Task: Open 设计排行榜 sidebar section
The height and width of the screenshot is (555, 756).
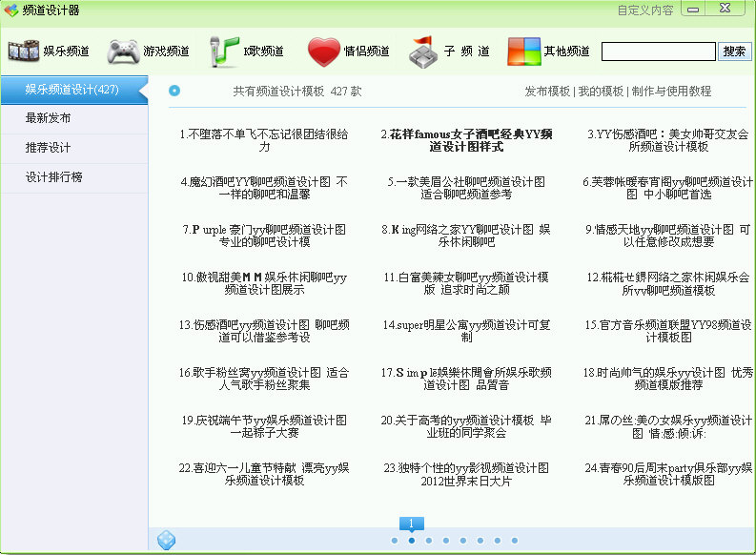Action: tap(54, 178)
